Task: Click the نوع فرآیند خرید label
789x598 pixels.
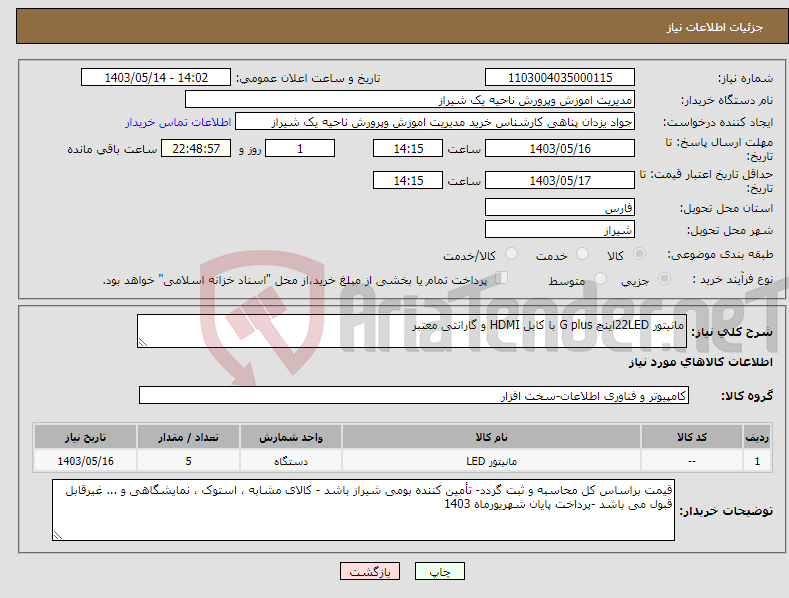Action: pos(733,279)
